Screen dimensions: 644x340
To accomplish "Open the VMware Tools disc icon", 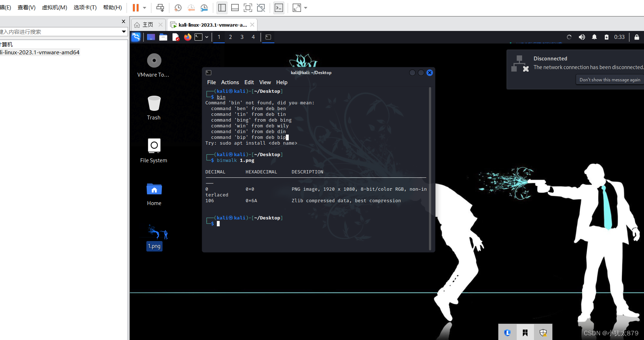I will pos(154,65).
